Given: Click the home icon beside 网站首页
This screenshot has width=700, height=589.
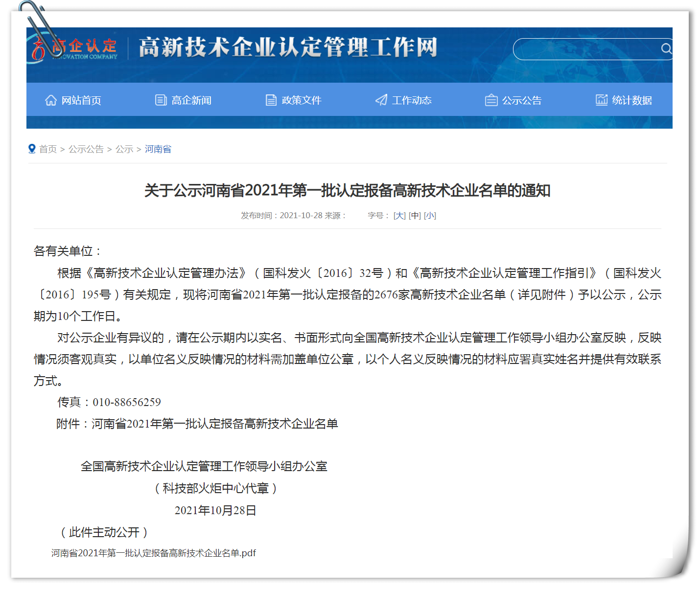Looking at the screenshot, I should 51,100.
